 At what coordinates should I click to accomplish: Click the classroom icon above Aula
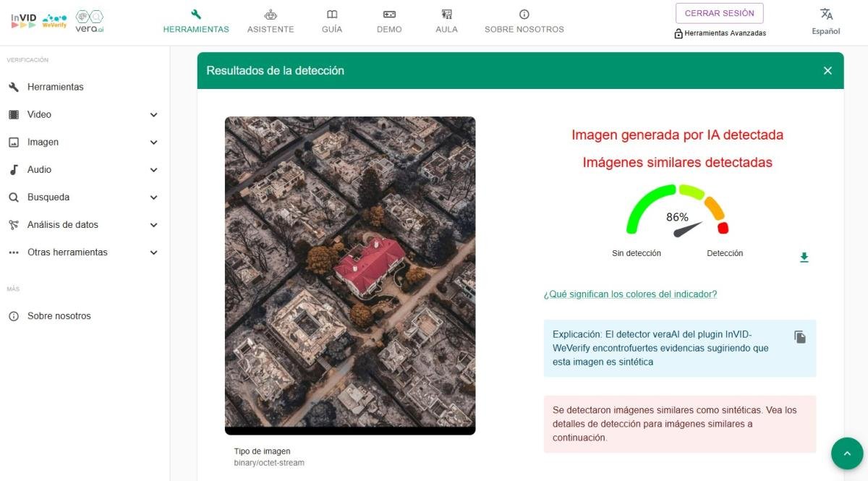click(x=446, y=14)
